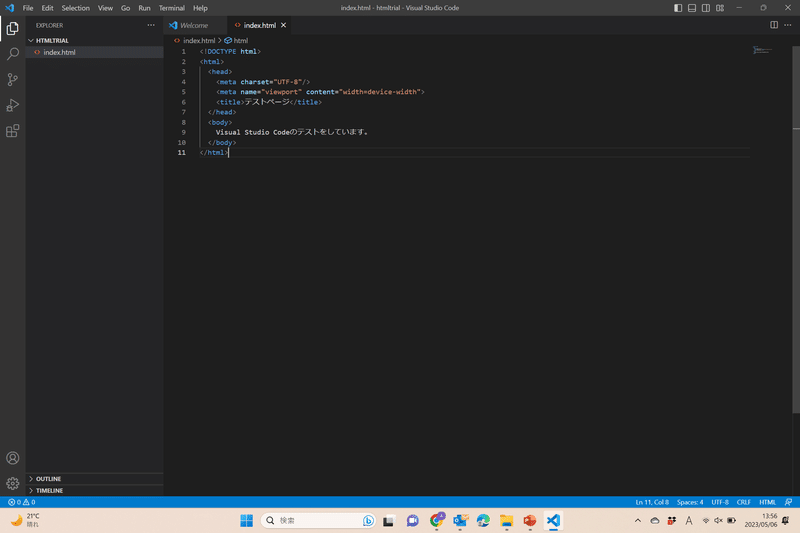Open Explorer views and more actions menu
Image resolution: width=800 pixels, height=533 pixels.
(151, 25)
